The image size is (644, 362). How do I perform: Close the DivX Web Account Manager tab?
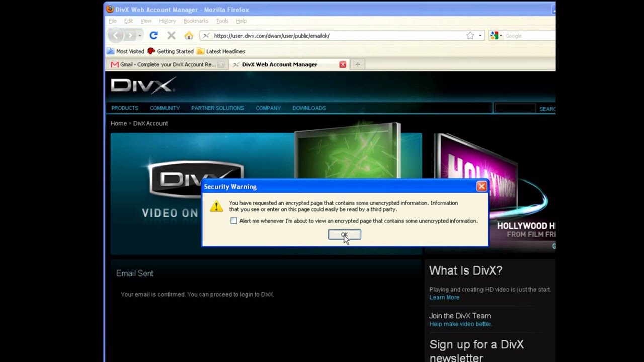click(343, 64)
